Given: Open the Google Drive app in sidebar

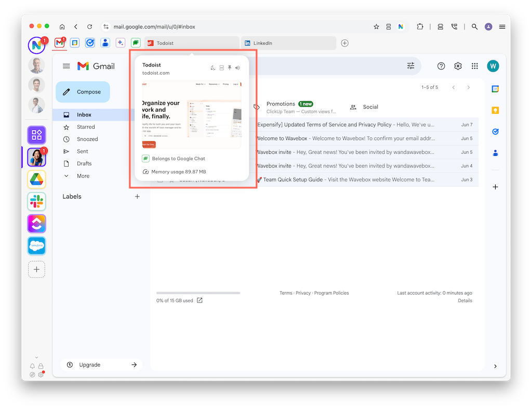Looking at the screenshot, I should click(37, 179).
